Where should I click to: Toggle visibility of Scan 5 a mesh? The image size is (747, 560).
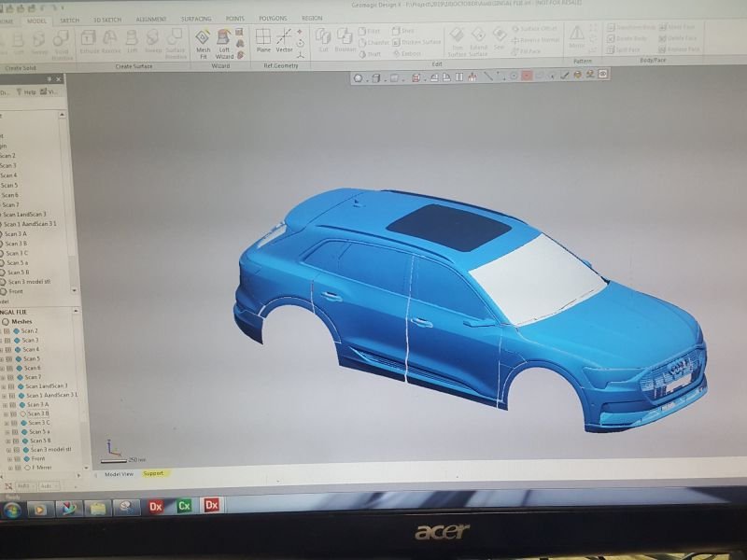pos(24,432)
